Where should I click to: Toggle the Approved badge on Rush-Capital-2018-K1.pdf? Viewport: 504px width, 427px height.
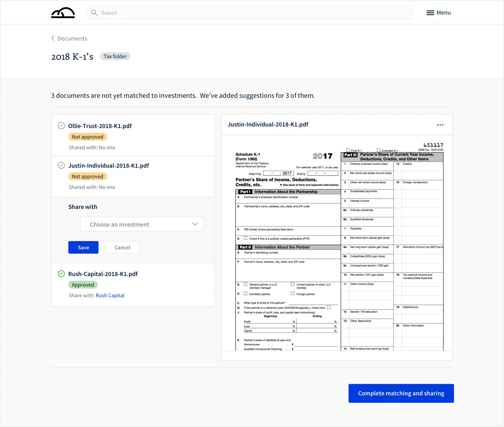pyautogui.click(x=83, y=284)
